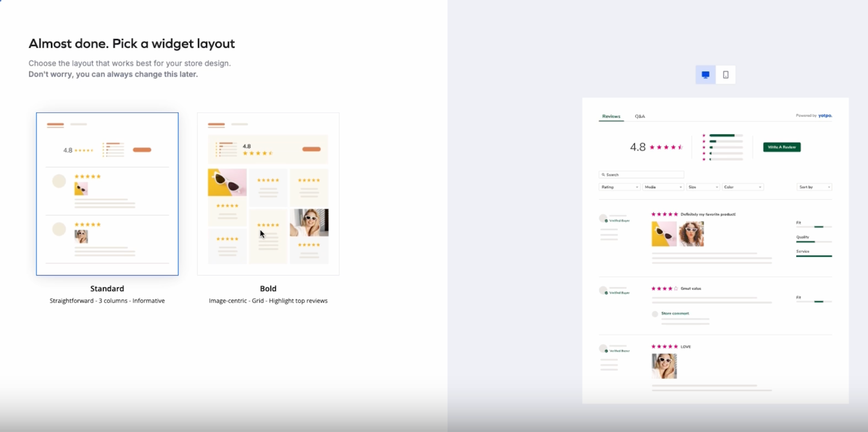
Task: Open the Sort by dropdown
Action: 814,187
